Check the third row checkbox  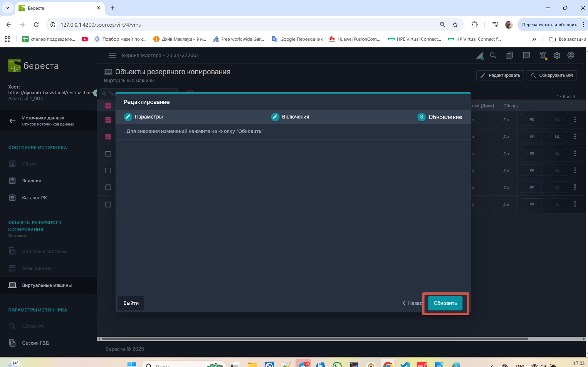(108, 154)
